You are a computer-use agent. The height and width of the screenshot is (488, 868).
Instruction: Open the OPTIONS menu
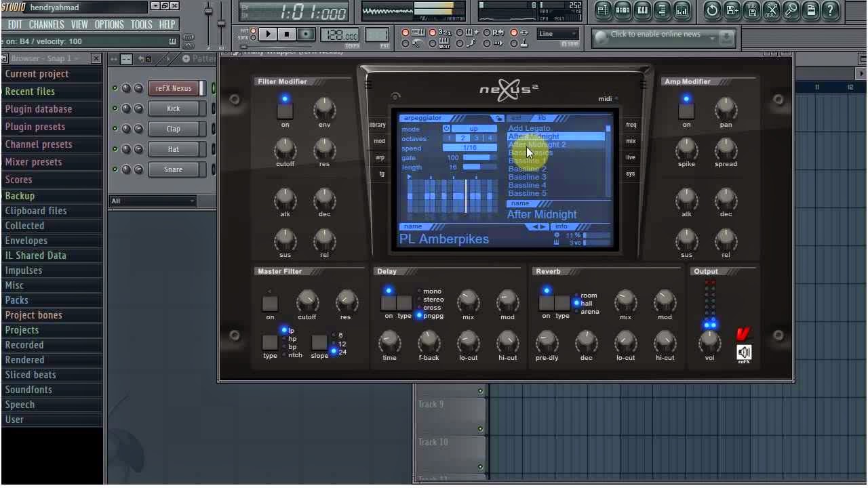tap(109, 24)
